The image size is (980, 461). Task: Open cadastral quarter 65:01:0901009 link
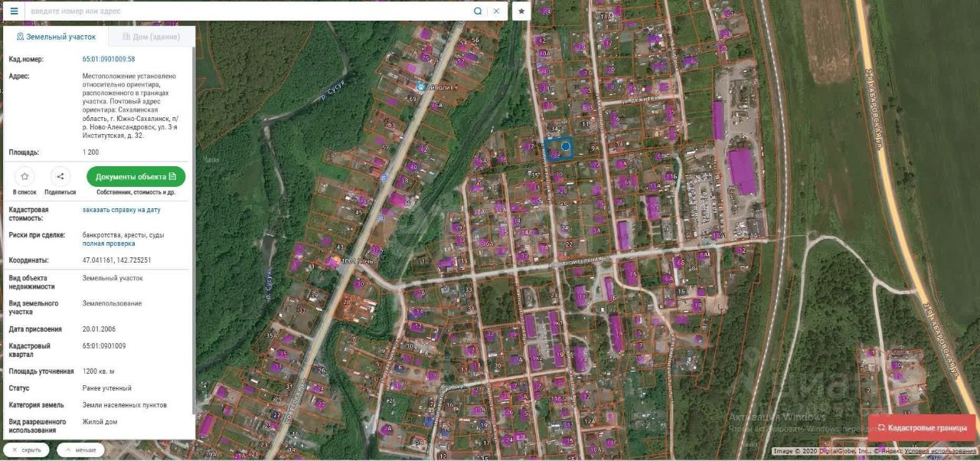pos(104,346)
